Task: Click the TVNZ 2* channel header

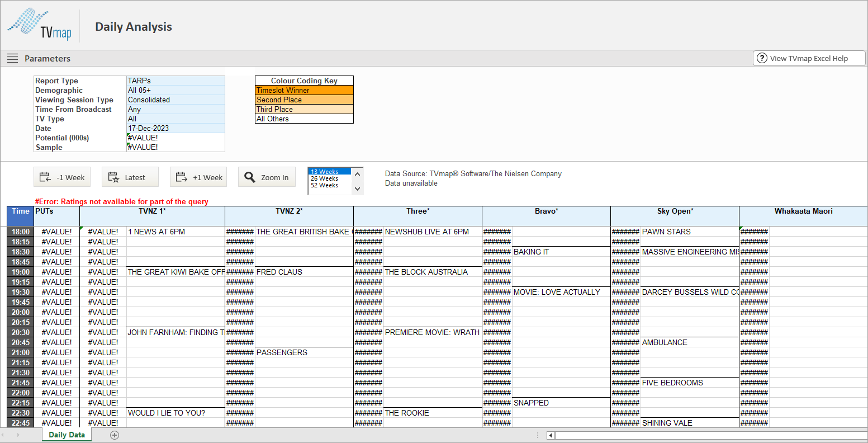Action: tap(289, 216)
